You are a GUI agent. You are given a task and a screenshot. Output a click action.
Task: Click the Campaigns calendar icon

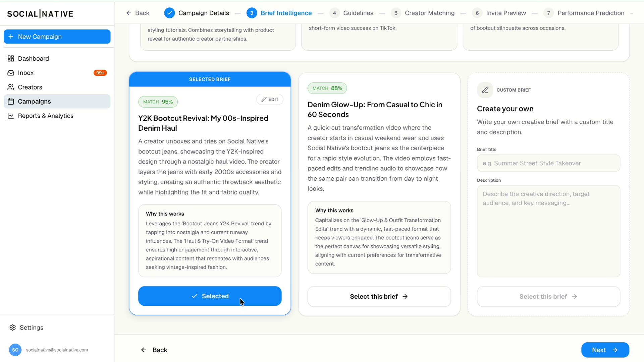[x=11, y=102]
